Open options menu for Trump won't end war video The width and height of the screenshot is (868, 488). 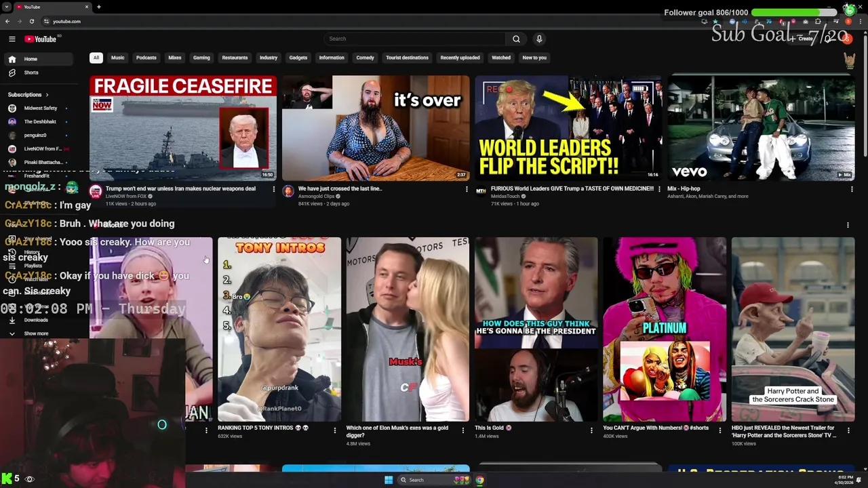point(274,190)
